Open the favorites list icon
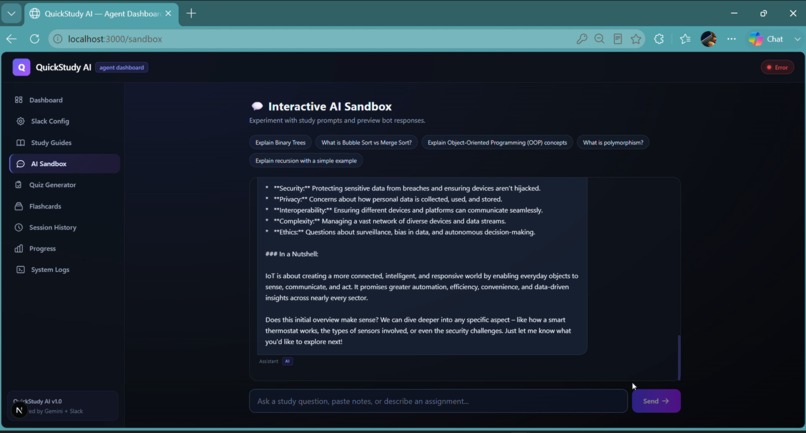 (x=685, y=39)
